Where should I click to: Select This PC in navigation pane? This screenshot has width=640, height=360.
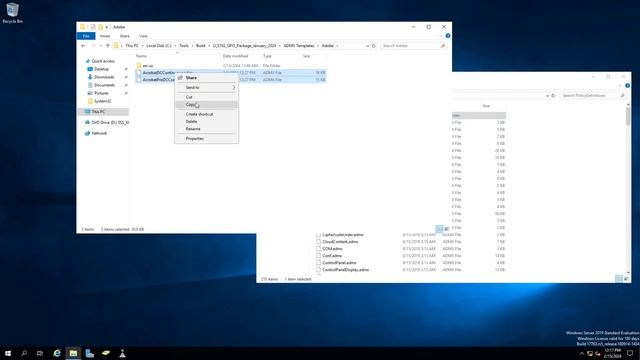click(x=103, y=111)
